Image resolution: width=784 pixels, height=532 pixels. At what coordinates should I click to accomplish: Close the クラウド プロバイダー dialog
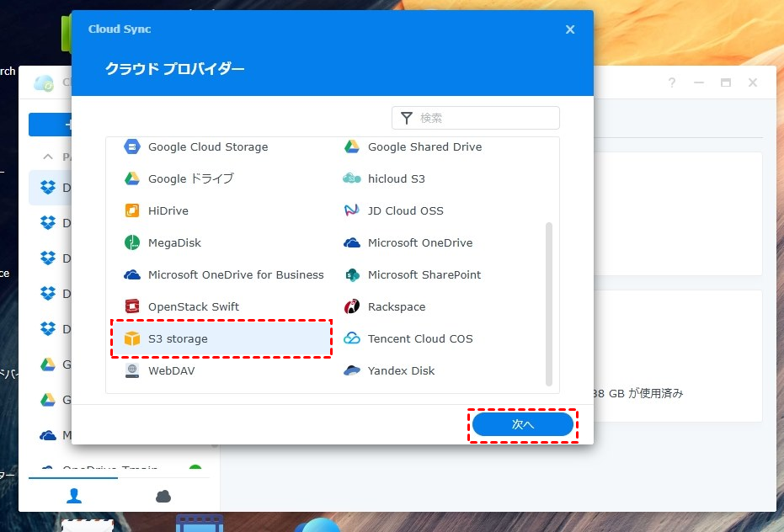[570, 29]
